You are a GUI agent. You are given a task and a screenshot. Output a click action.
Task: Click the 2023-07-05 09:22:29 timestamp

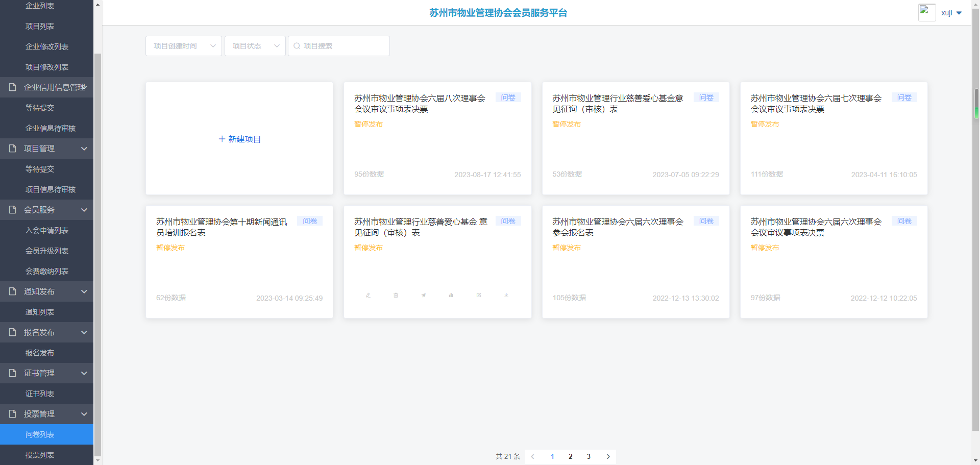[685, 175]
